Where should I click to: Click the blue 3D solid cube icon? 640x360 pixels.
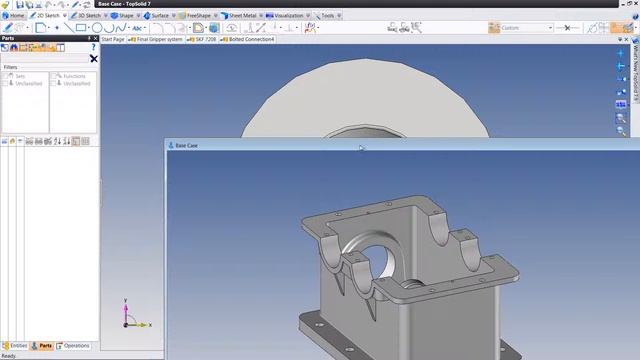point(214,28)
